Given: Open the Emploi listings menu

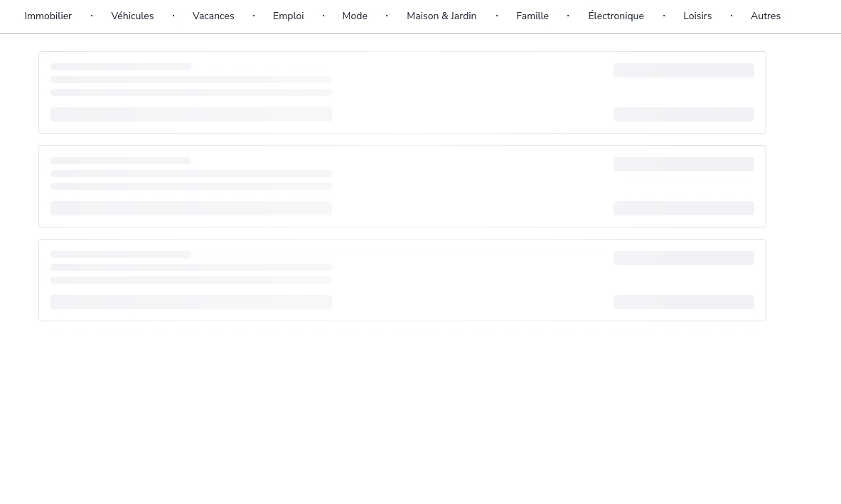Looking at the screenshot, I should (288, 16).
